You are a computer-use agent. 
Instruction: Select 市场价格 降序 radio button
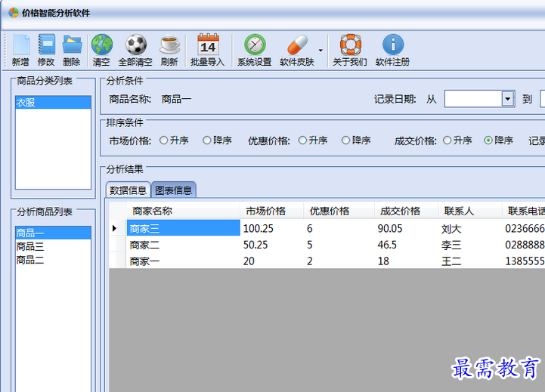pyautogui.click(x=207, y=140)
